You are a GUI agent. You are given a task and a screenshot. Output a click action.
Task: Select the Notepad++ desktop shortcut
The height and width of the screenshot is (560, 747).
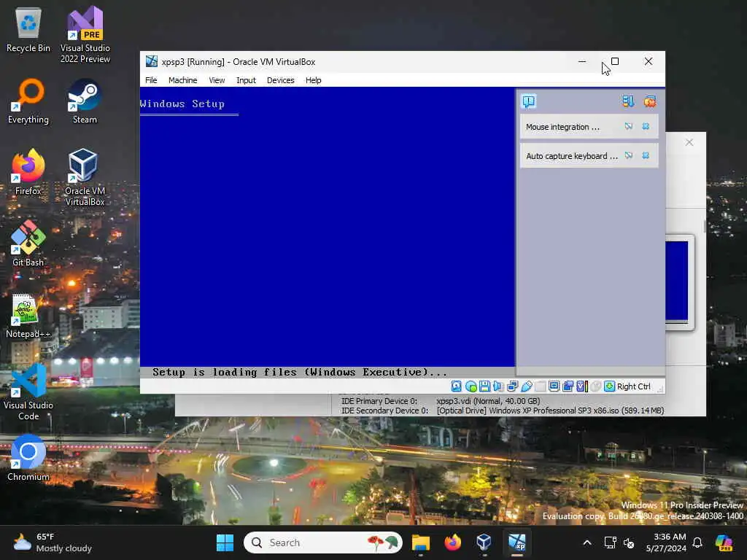click(x=28, y=316)
